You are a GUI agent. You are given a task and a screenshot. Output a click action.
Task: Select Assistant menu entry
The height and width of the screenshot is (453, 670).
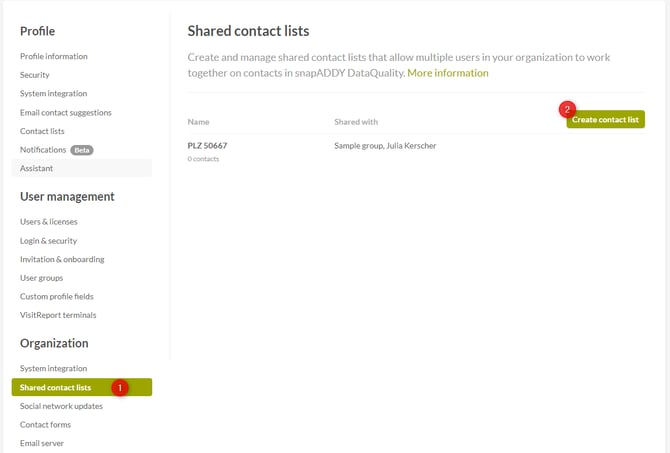82,168
